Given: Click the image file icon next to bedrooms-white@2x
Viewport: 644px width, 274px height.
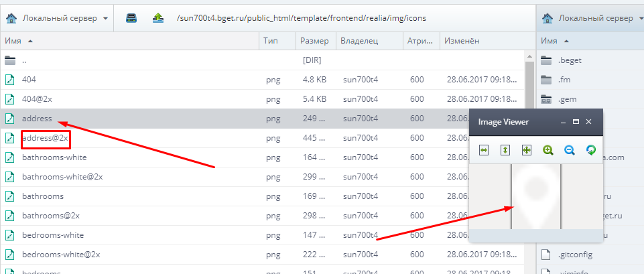Looking at the screenshot, I should 9,255.
